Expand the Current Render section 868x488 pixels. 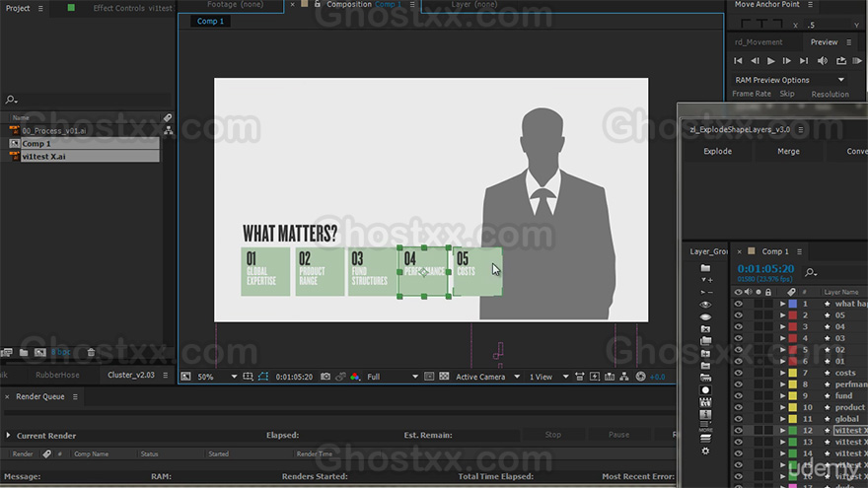pyautogui.click(x=8, y=436)
